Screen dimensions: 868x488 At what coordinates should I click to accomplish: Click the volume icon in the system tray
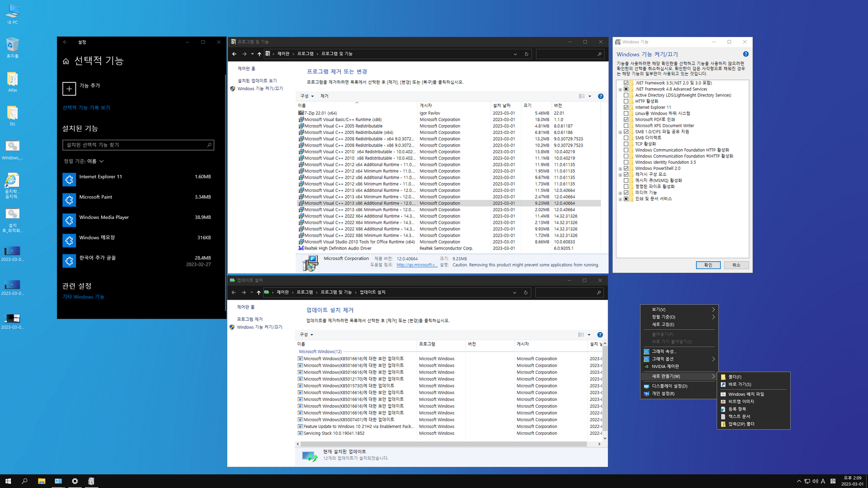[x=815, y=481]
